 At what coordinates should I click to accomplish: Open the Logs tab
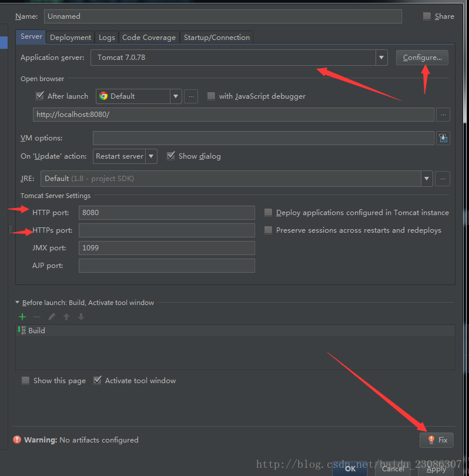(106, 38)
